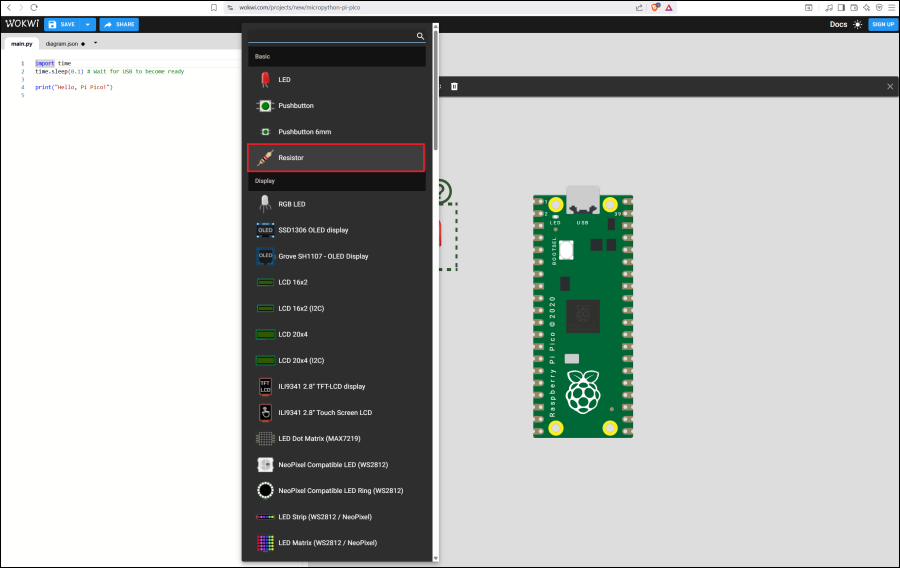Insert LED Dot Matrix (MAX7219)
The image size is (900, 568).
click(x=336, y=438)
